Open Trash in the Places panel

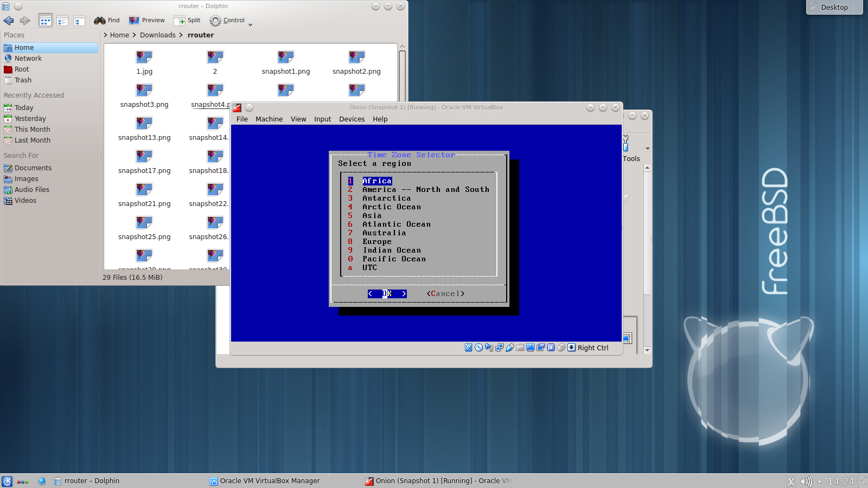click(50, 80)
